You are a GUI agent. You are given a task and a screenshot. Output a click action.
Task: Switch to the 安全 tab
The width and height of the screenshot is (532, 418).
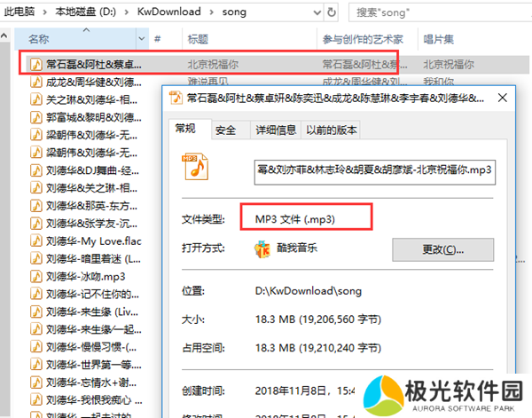click(226, 130)
